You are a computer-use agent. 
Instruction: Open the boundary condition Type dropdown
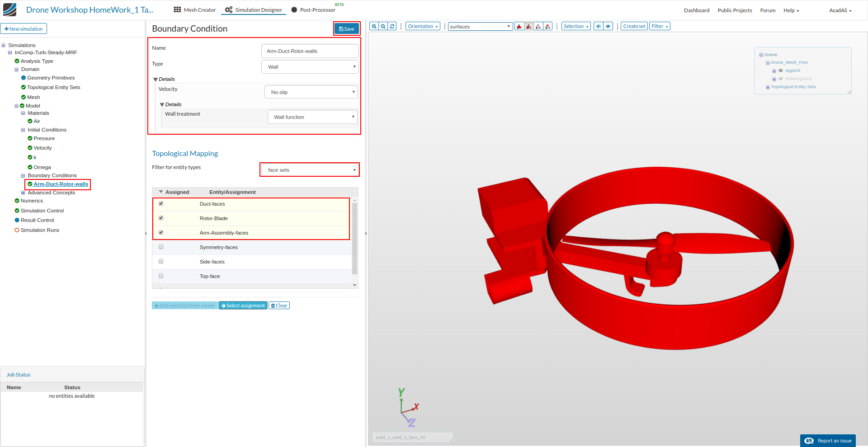coord(310,67)
